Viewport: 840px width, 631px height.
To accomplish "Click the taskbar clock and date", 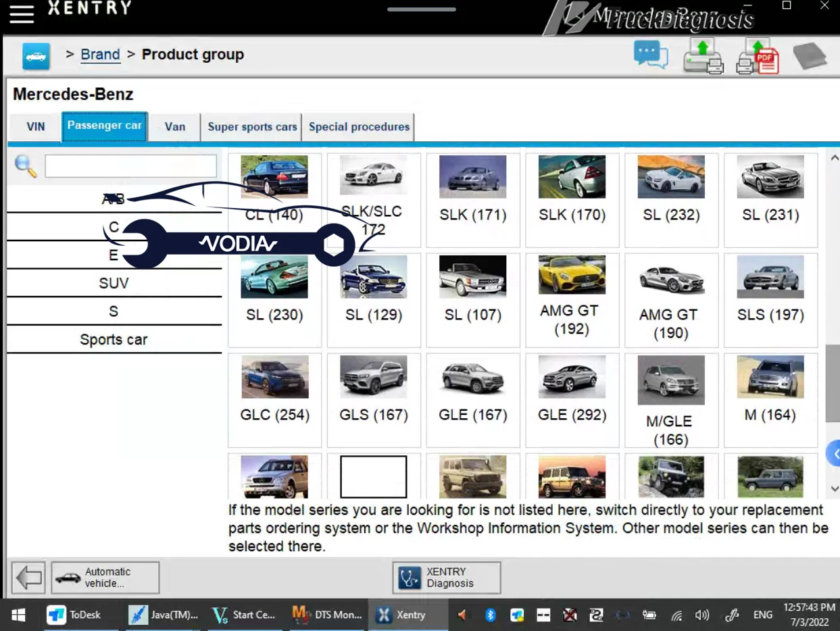I will tap(809, 615).
